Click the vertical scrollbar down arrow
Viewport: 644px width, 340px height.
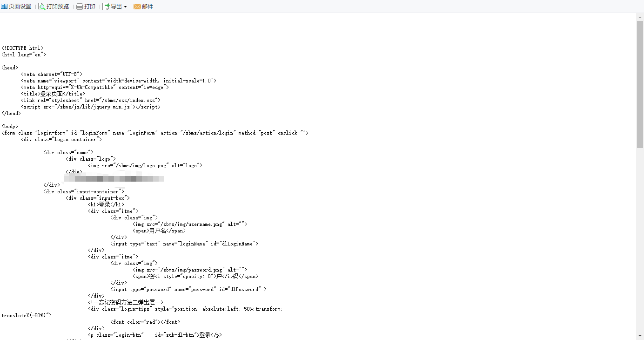pyautogui.click(x=640, y=336)
